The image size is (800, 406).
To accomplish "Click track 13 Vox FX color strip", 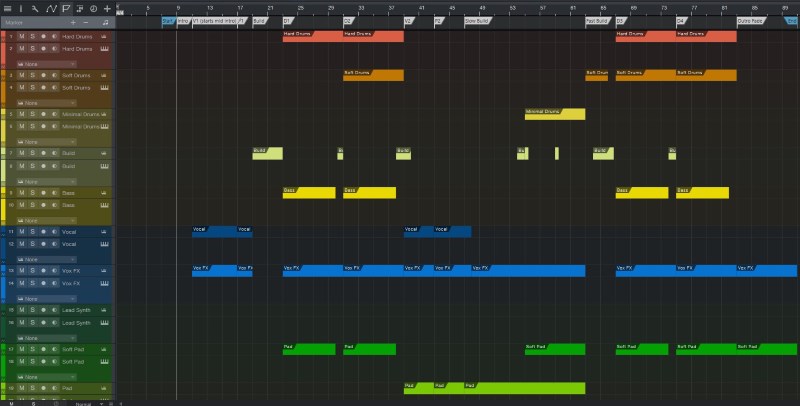I will 3,270.
